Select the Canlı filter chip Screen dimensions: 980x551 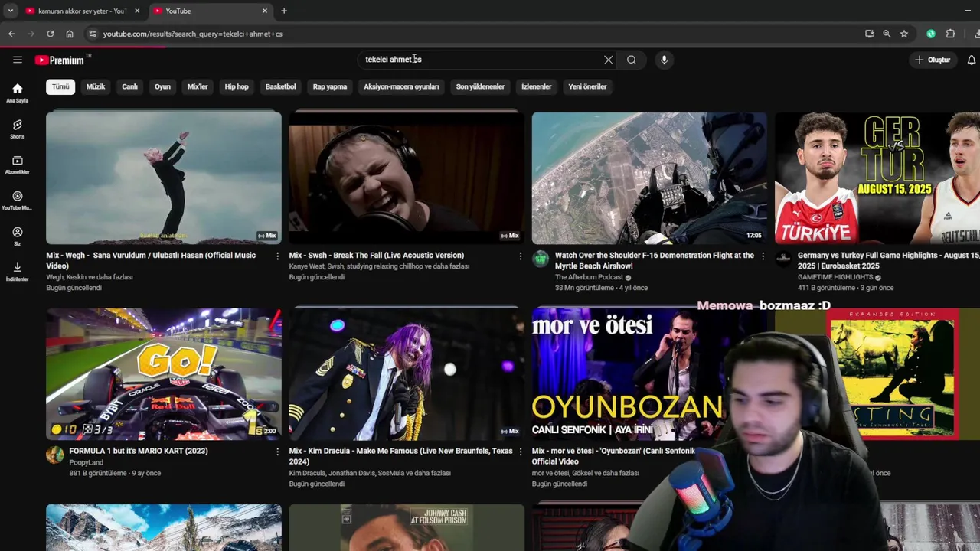click(x=130, y=86)
